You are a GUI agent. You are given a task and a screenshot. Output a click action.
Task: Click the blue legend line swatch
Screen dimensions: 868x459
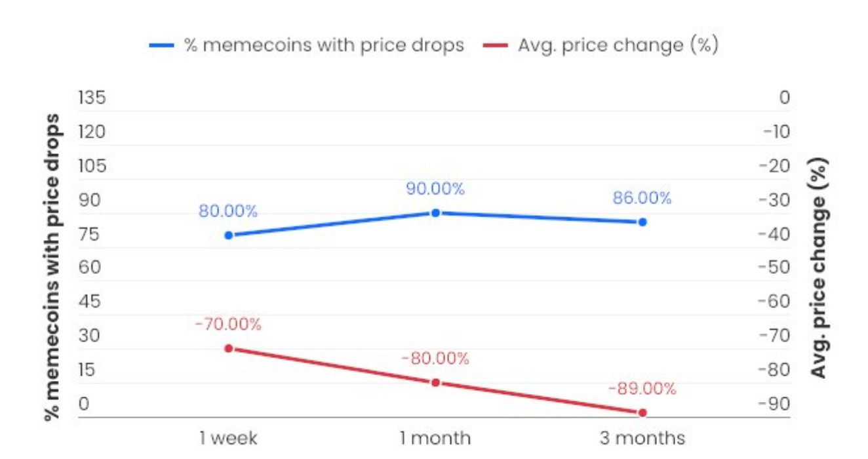(x=162, y=46)
